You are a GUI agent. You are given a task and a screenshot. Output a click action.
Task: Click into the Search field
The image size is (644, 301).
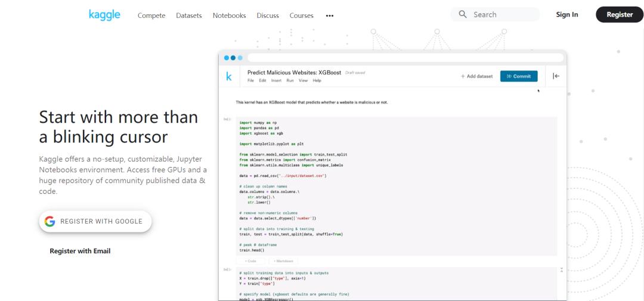(501, 14)
